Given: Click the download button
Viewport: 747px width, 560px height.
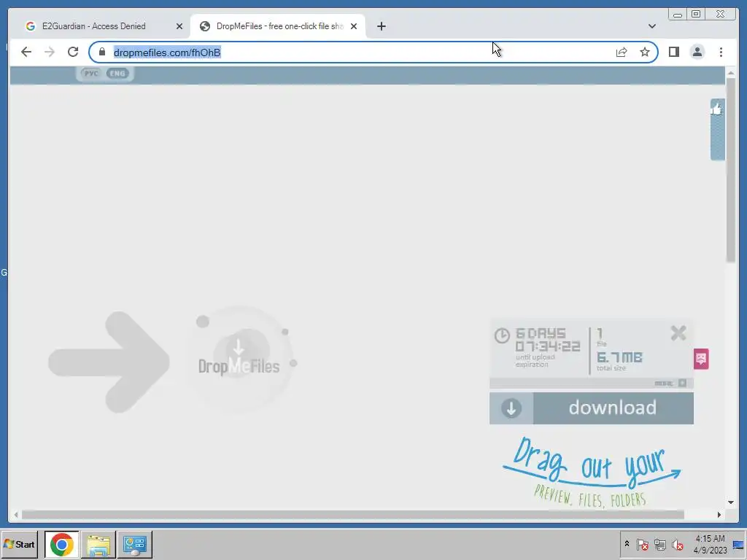Looking at the screenshot, I should tap(591, 408).
